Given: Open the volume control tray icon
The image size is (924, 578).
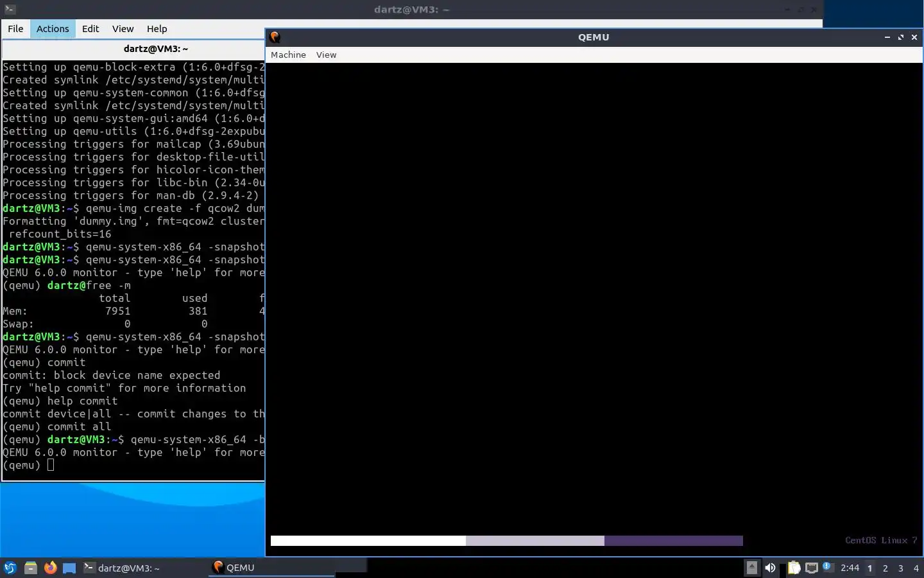Looking at the screenshot, I should click(x=770, y=568).
